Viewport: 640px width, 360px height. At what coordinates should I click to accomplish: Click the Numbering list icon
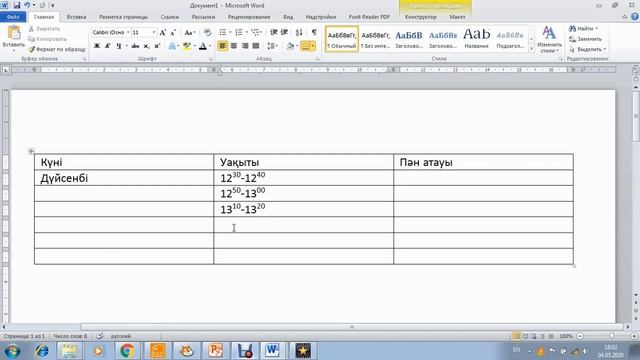click(239, 32)
